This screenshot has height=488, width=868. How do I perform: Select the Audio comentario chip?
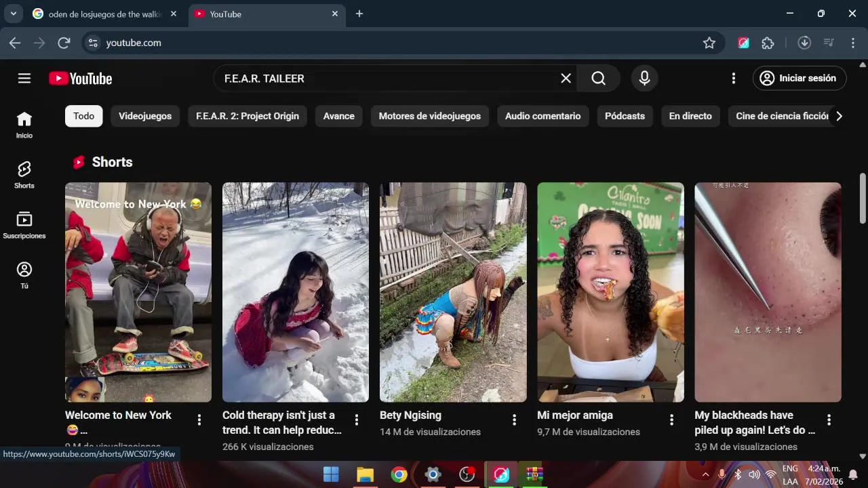[543, 116]
